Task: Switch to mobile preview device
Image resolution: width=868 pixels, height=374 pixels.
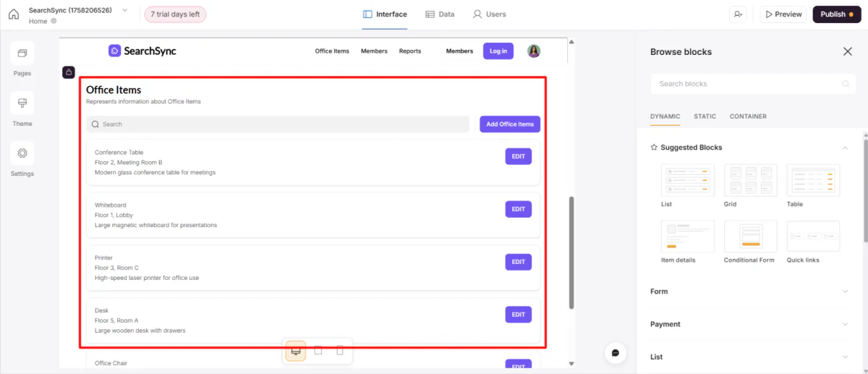Action: (340, 351)
